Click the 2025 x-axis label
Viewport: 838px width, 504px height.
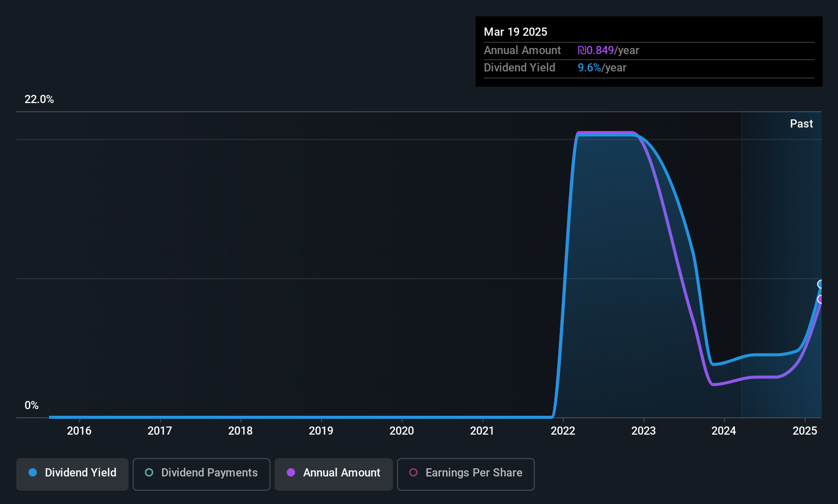pyautogui.click(x=805, y=431)
